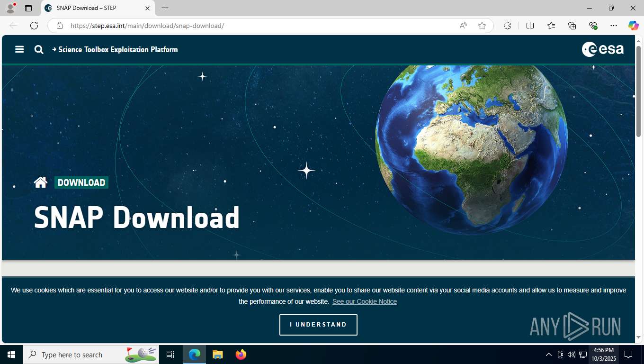The width and height of the screenshot is (644, 364).
Task: Click the browser back arrow
Action: coord(13,26)
